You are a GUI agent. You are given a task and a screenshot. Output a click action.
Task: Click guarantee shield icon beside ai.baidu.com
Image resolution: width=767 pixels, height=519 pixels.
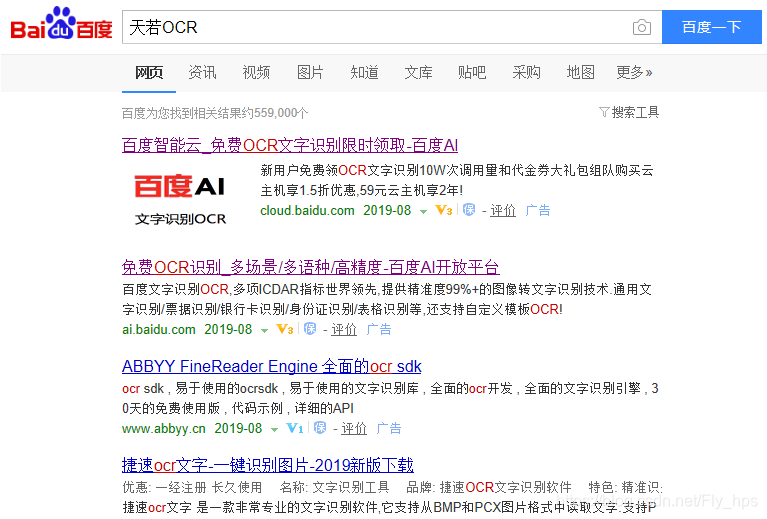[x=310, y=329]
